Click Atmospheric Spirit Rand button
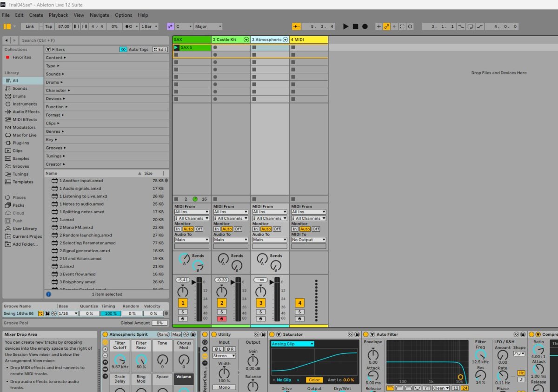Screen dimensions: 558x392 point(163,334)
